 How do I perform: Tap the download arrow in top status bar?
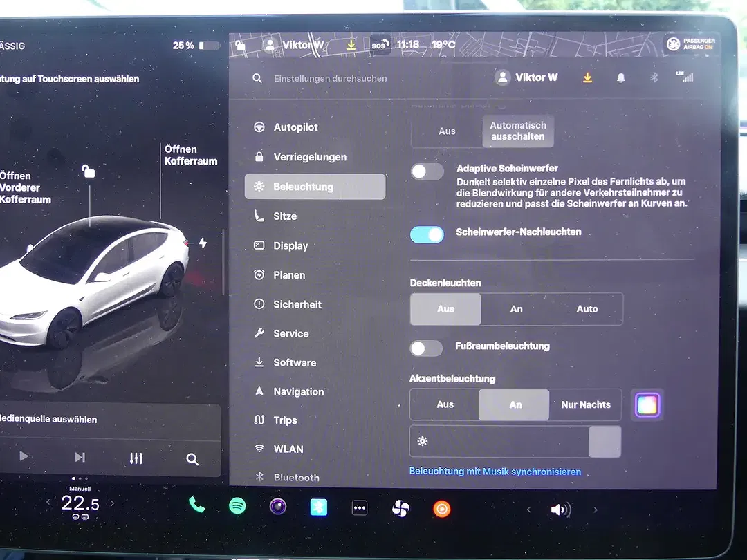pyautogui.click(x=351, y=45)
